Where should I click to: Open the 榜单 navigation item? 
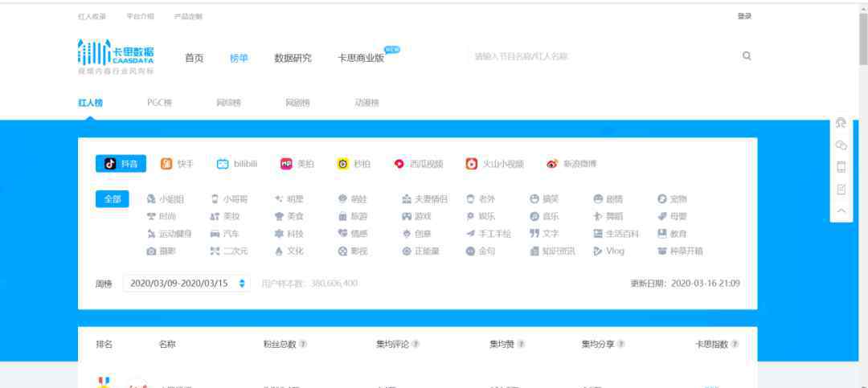(240, 58)
